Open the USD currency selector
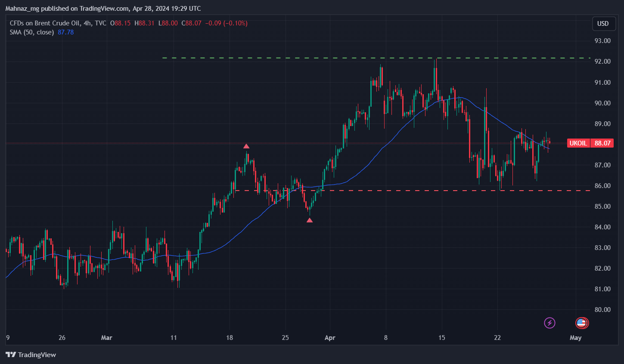624x364 pixels. [603, 24]
